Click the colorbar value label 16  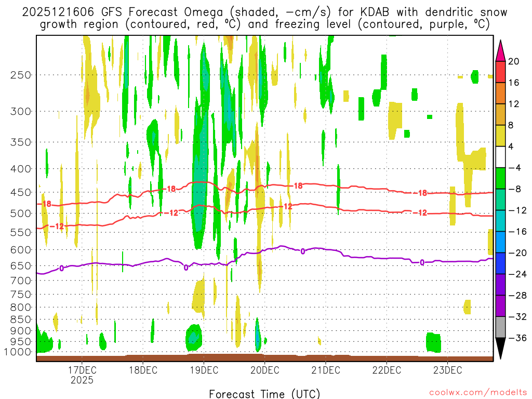coord(514,83)
